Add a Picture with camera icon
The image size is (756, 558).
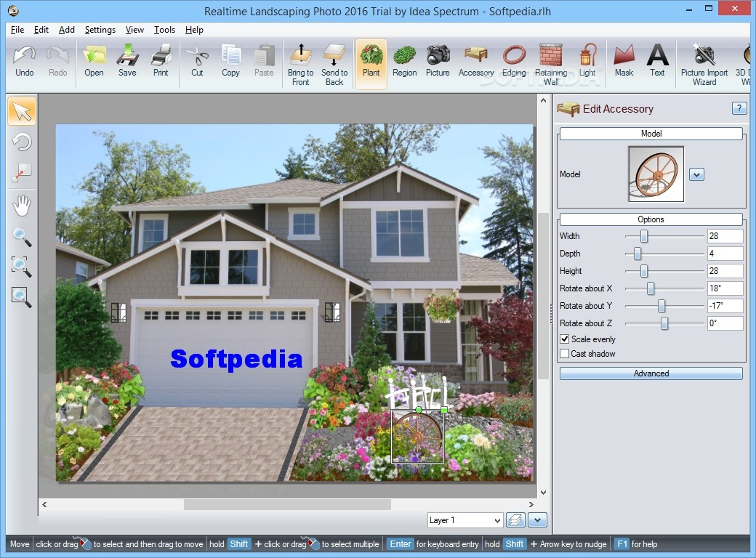[x=438, y=62]
